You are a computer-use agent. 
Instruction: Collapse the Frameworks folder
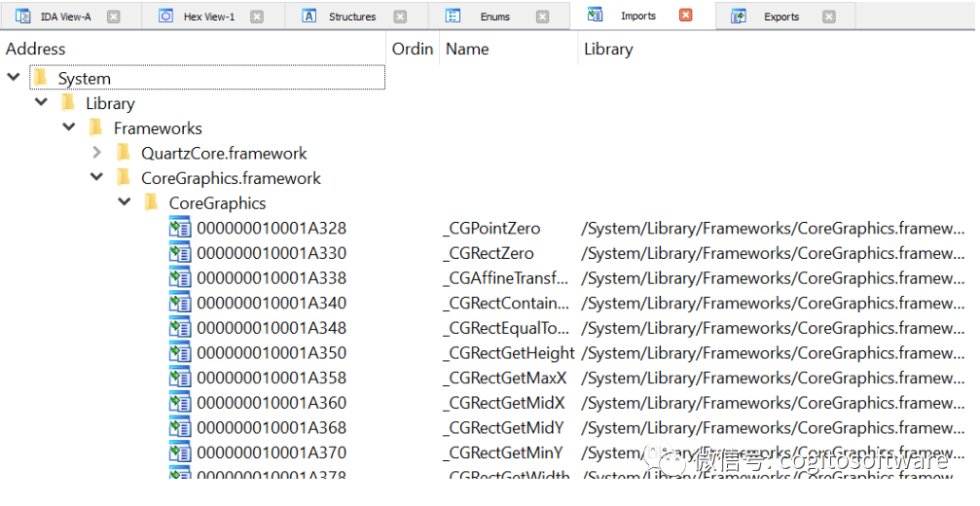pos(69,126)
